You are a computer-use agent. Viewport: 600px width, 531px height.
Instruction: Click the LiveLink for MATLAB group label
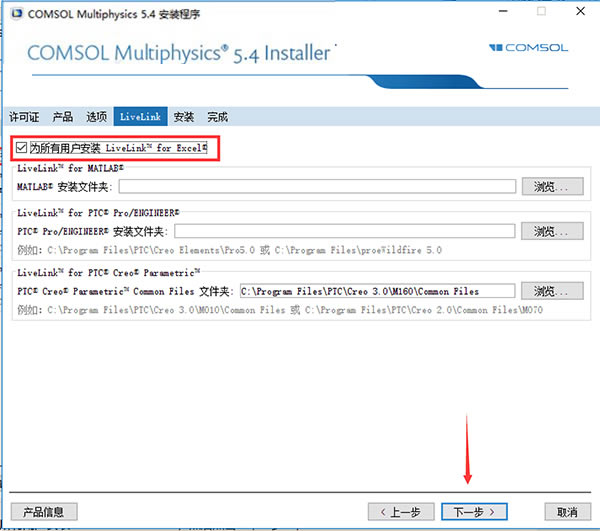tap(70, 168)
